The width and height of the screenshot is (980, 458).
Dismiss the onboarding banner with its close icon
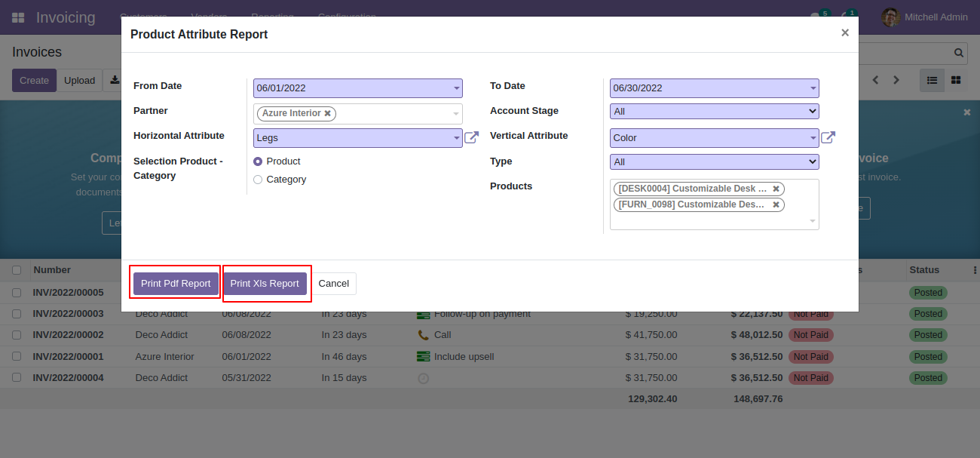[967, 112]
